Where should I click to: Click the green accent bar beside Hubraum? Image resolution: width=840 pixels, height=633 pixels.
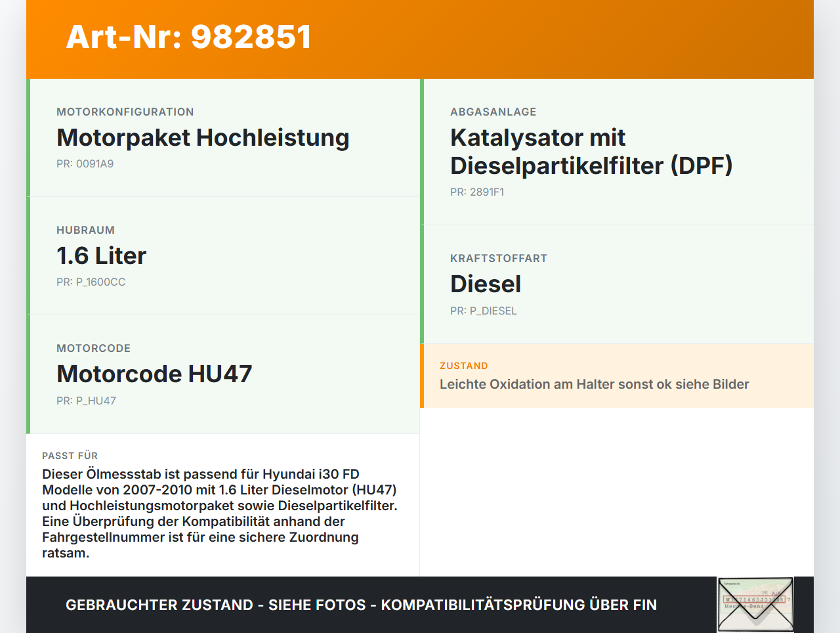tap(28, 255)
